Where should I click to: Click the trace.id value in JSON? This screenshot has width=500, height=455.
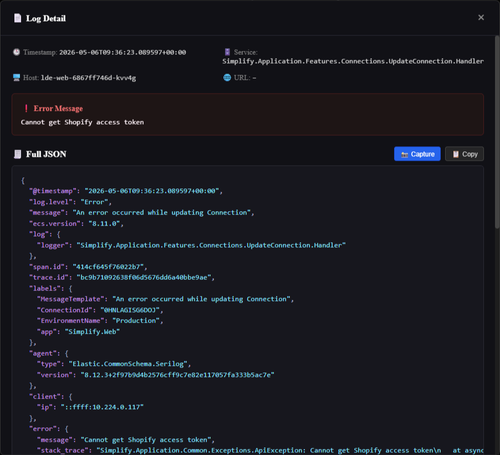pos(146,278)
